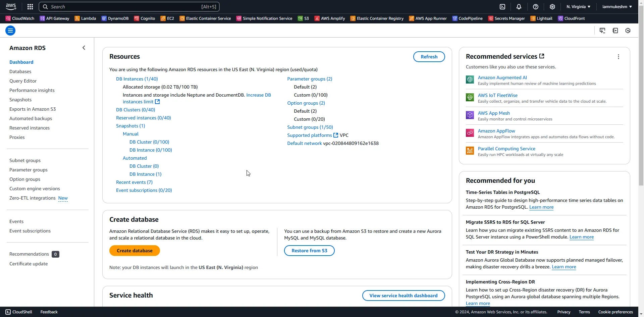Collapse the Amazon RDS sidebar panel
The image size is (644, 317).
coord(84,47)
